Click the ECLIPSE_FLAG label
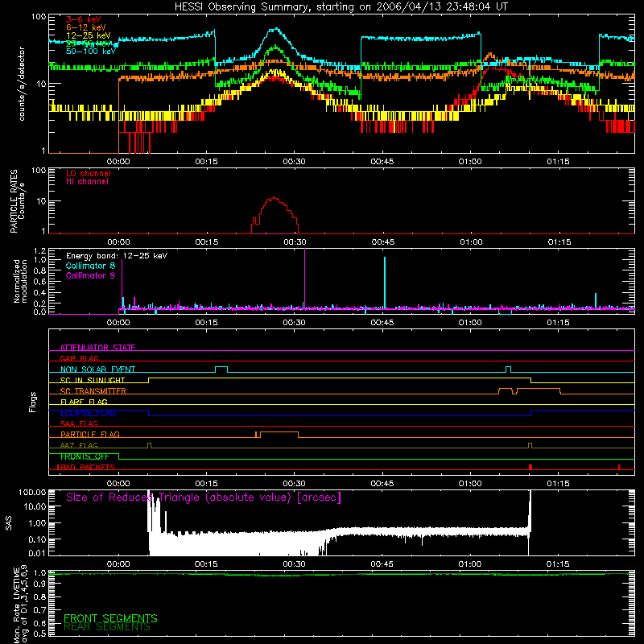The image size is (644, 644). (88, 413)
